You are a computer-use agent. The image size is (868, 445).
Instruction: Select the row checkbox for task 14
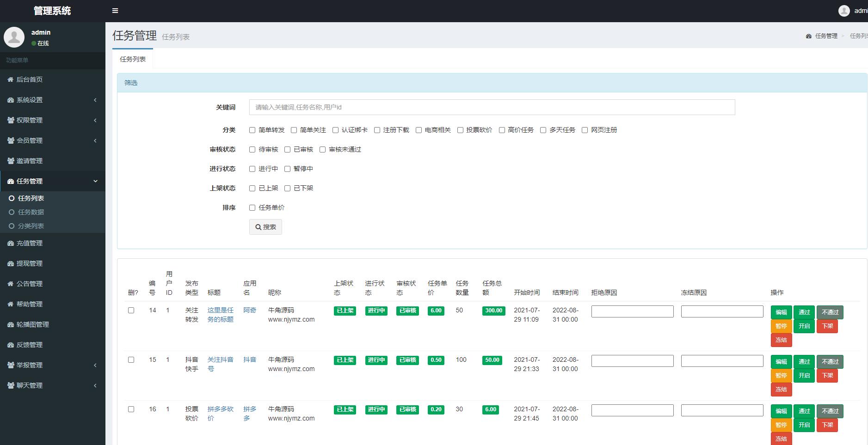[131, 311]
